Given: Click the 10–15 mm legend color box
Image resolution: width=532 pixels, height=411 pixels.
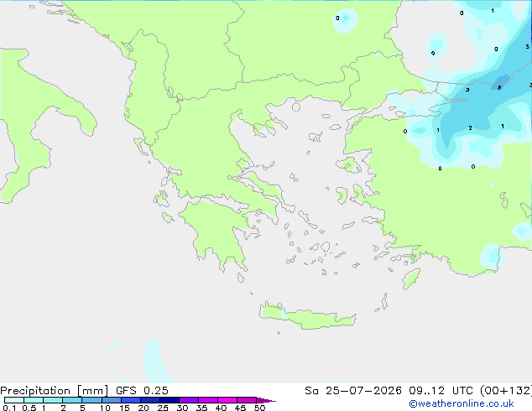Looking at the screenshot, I should (111, 400).
